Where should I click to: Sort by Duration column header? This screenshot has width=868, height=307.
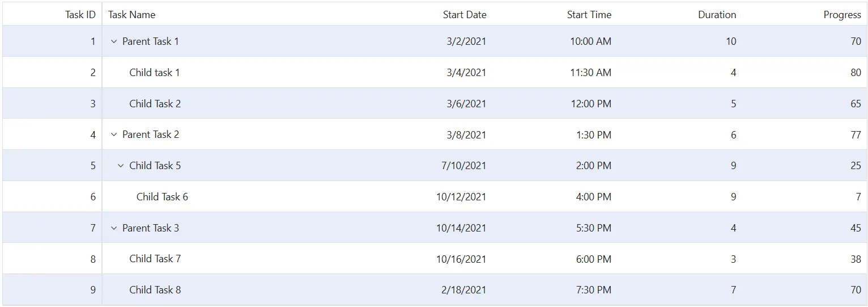(x=679, y=15)
